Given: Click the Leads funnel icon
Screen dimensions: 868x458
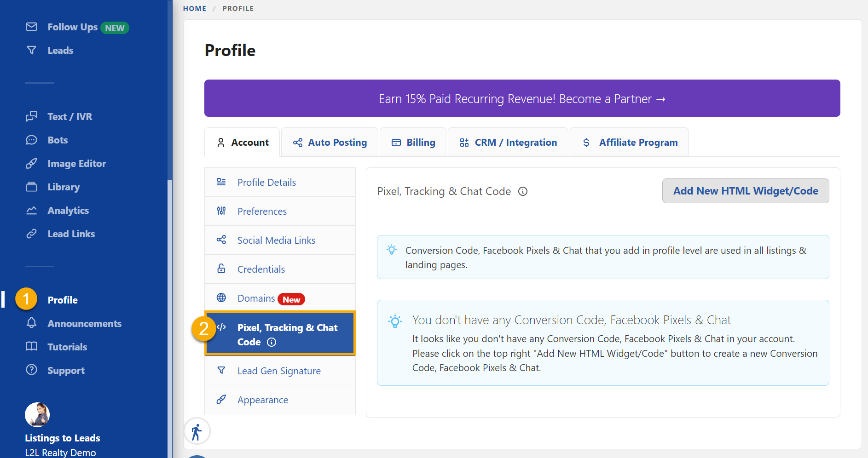Looking at the screenshot, I should (31, 50).
